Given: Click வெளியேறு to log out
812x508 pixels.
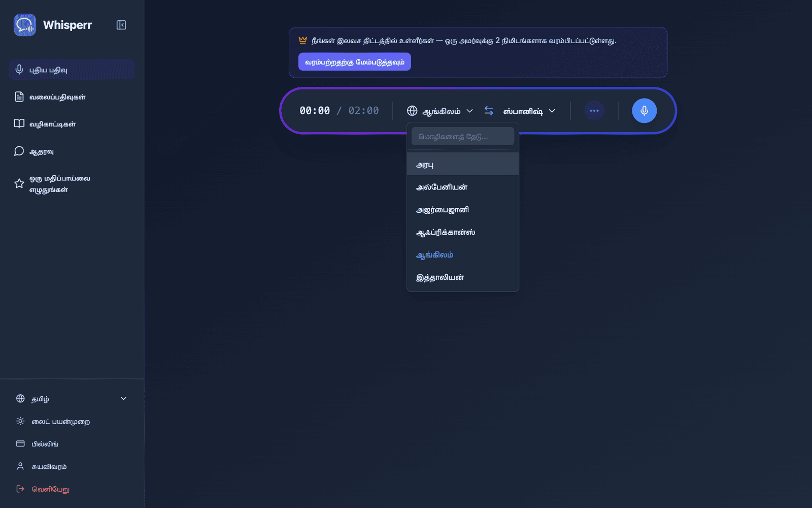Looking at the screenshot, I should click(72, 489).
